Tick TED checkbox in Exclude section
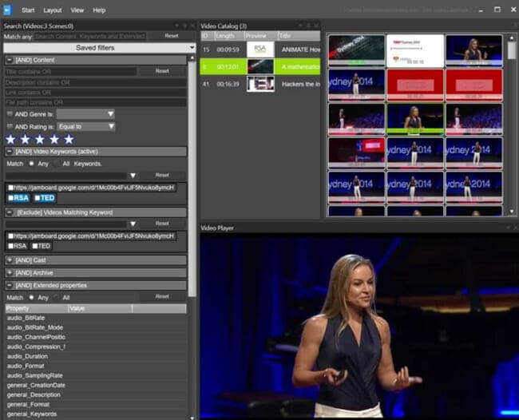519x420 pixels. pyautogui.click(x=35, y=246)
